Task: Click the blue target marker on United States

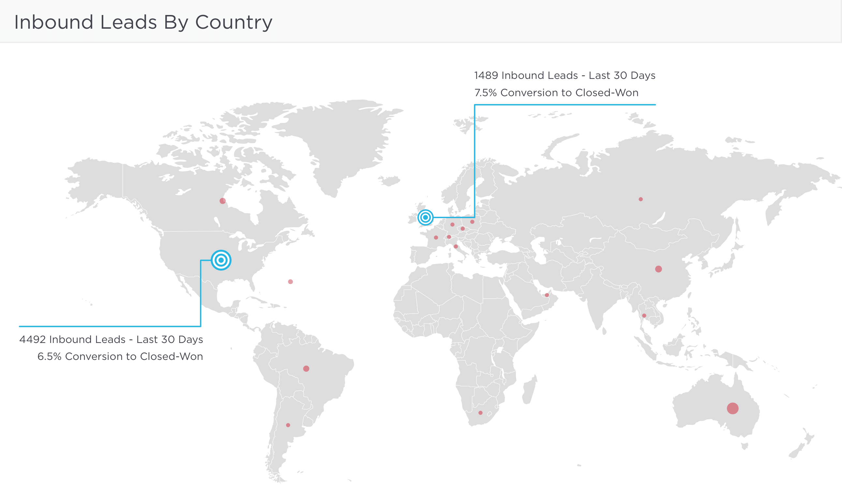Action: tap(221, 260)
